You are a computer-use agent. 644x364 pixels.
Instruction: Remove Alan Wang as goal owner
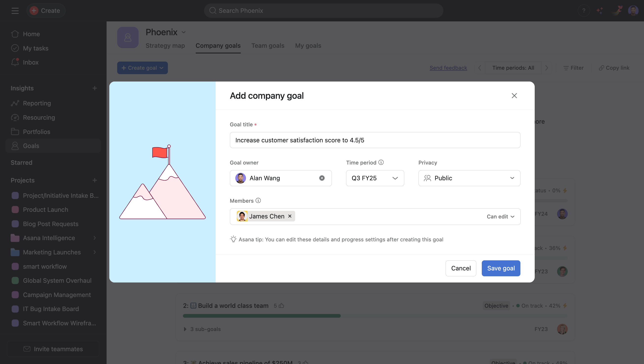[x=322, y=178]
